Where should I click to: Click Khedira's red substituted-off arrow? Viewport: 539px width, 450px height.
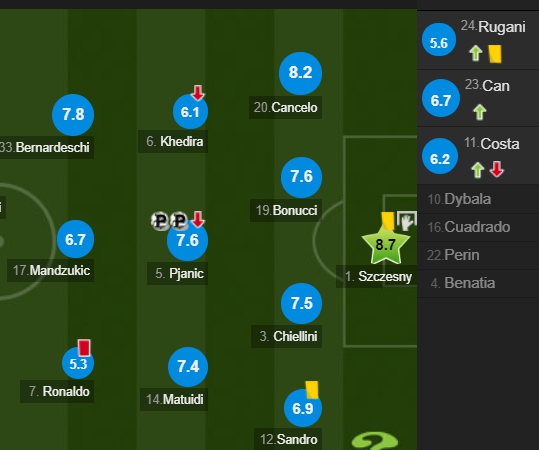[198, 93]
